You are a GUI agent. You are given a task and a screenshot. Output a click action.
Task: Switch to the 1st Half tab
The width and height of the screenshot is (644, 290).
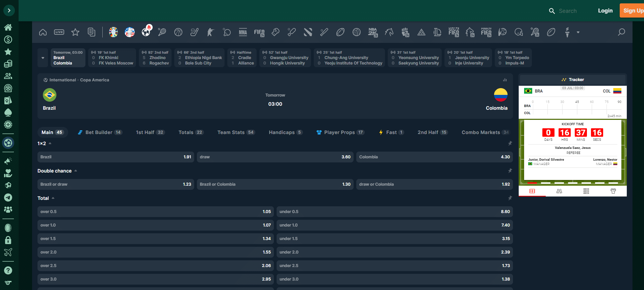coord(150,132)
